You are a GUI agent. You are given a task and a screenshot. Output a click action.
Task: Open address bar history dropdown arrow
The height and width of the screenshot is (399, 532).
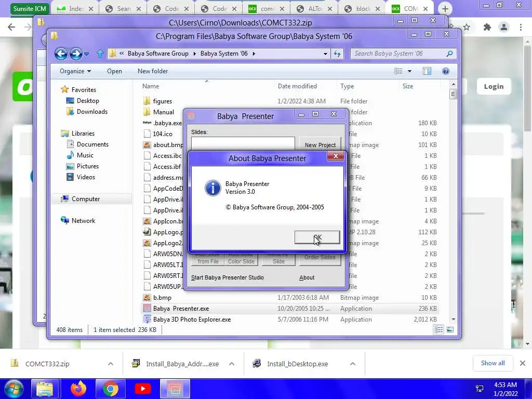(x=325, y=54)
